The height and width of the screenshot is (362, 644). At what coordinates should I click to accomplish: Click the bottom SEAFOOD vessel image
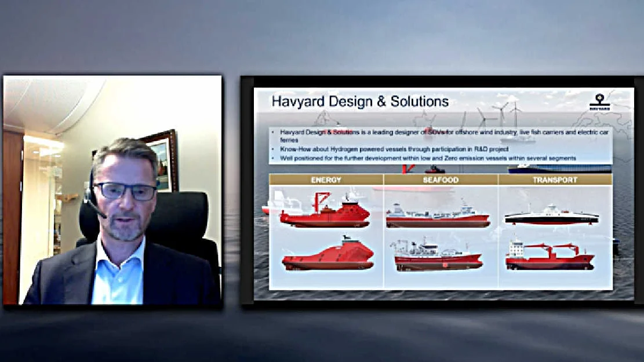(x=438, y=255)
